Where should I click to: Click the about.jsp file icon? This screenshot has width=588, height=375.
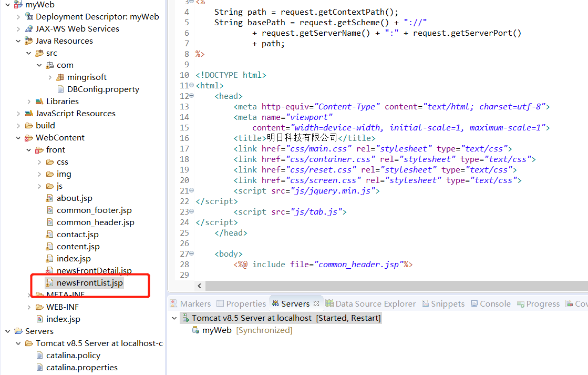point(49,198)
